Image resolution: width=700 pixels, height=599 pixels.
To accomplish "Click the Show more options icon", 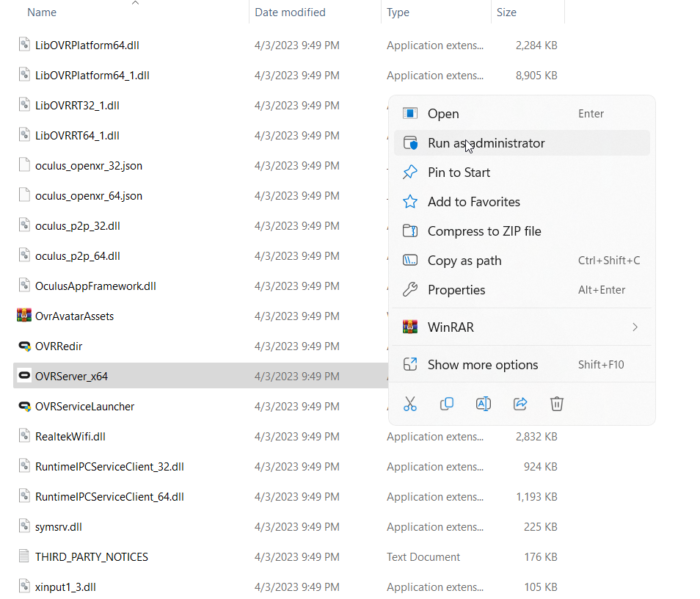I will coord(410,364).
